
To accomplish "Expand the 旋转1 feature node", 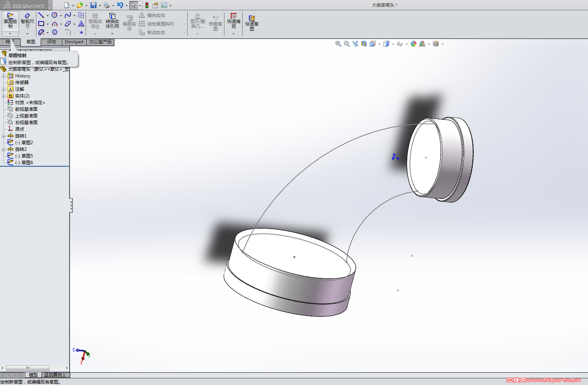I will click(4, 136).
